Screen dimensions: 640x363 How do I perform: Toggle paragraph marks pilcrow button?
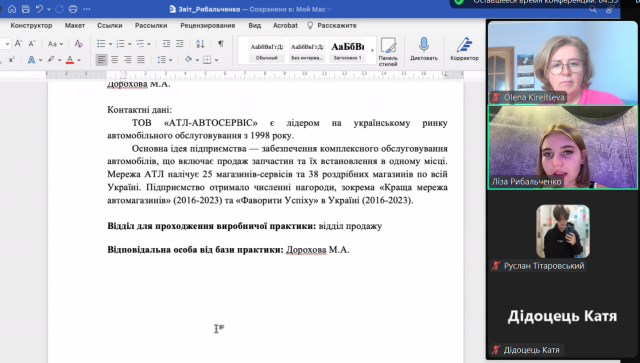click(x=220, y=44)
